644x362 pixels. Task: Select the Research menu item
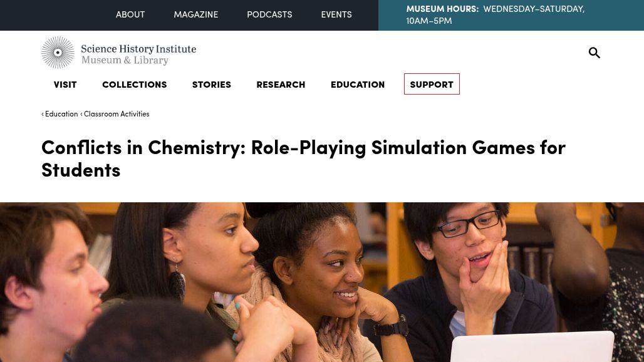[281, 85]
